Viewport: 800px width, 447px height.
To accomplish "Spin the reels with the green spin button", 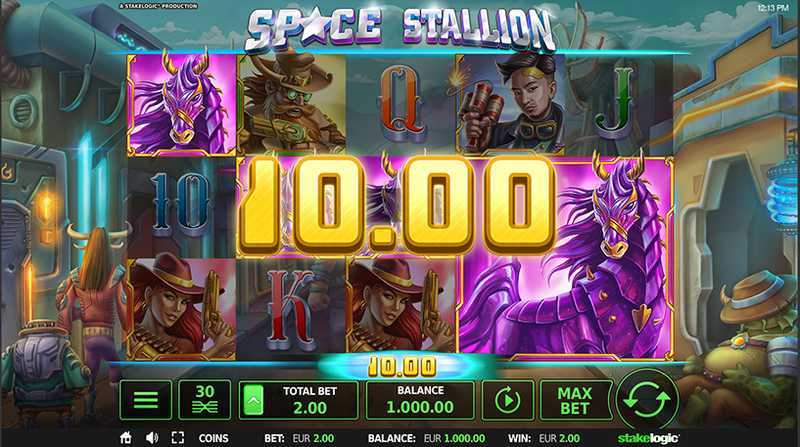I will point(647,400).
